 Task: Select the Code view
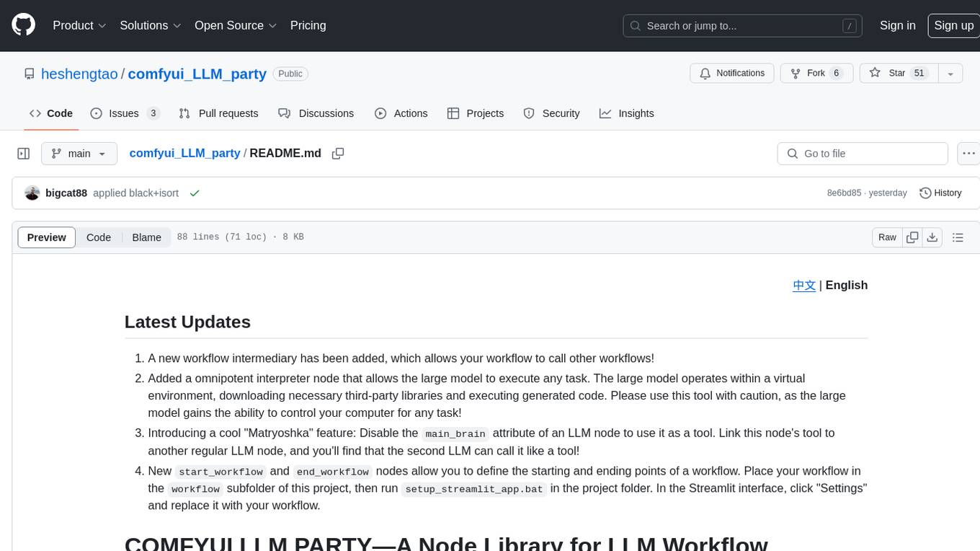99,237
